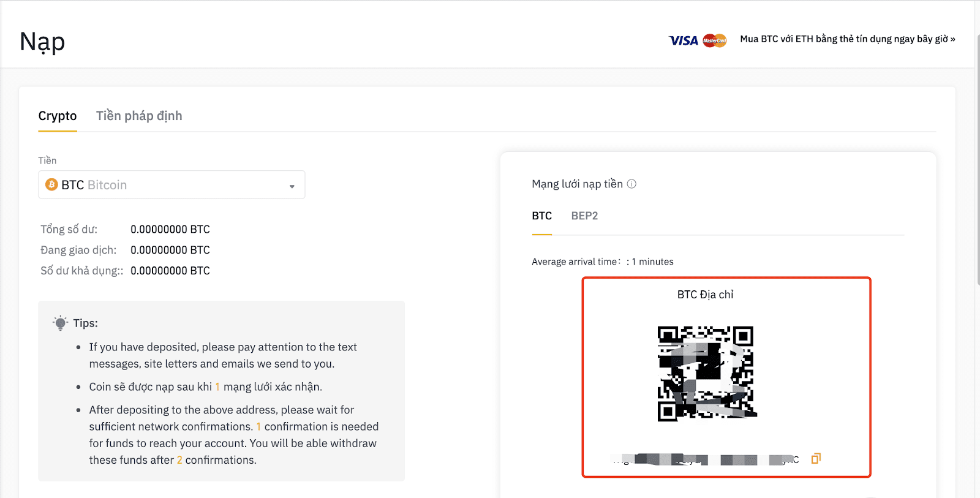Open the coin selector showing BTC Bitcoin

click(x=171, y=184)
